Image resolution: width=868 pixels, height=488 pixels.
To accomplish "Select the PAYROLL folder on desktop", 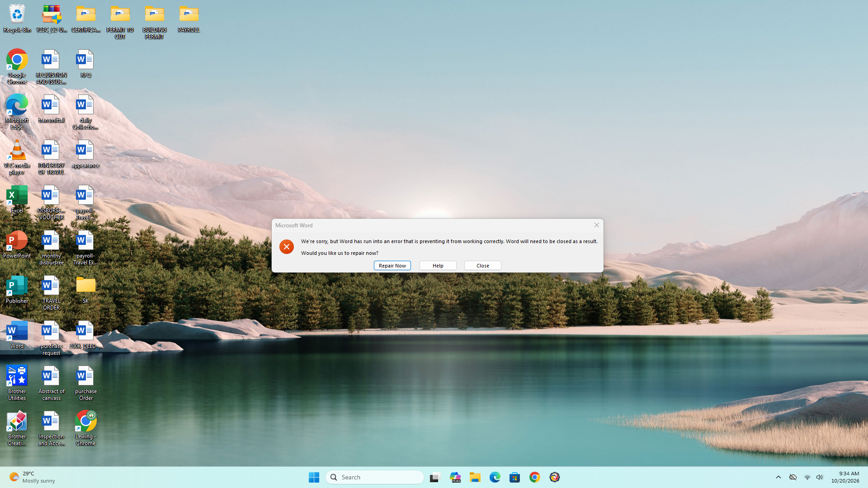I will click(x=189, y=19).
